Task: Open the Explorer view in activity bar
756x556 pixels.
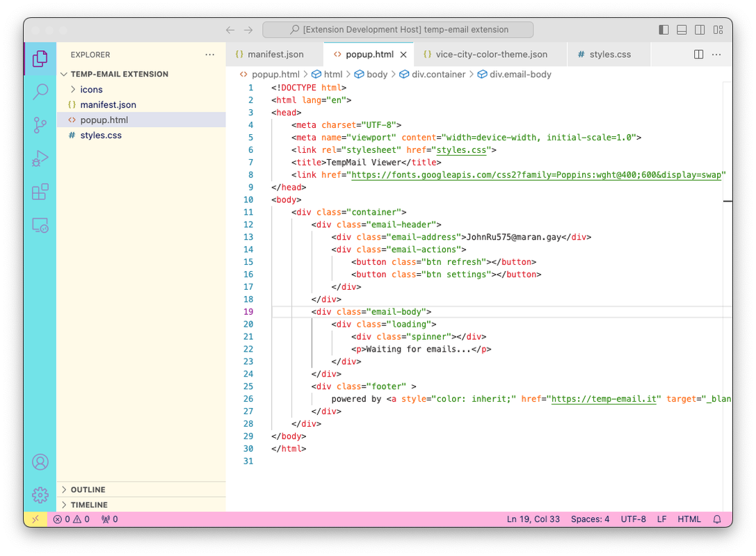Action: (40, 59)
